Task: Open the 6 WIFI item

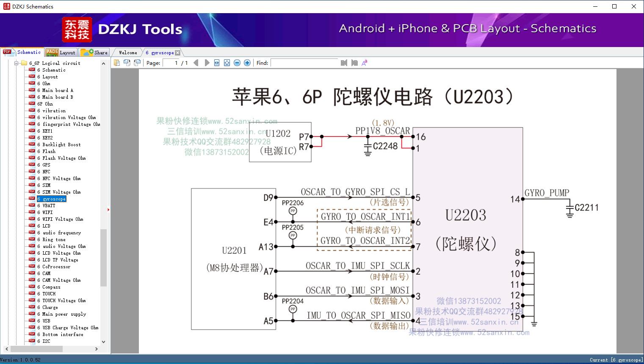Action: [45, 212]
